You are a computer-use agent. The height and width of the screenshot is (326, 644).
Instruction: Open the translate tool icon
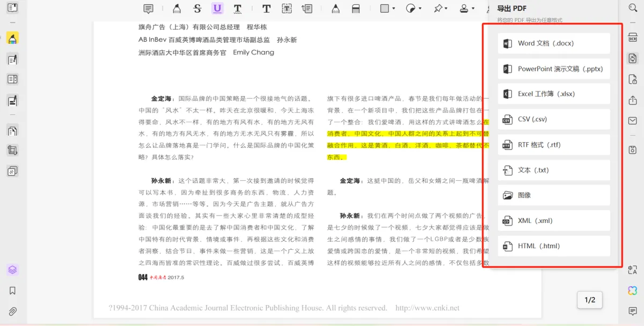tap(632, 270)
